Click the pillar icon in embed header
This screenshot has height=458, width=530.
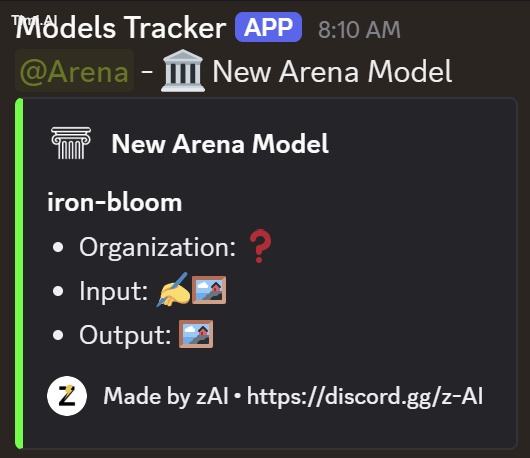[71, 143]
